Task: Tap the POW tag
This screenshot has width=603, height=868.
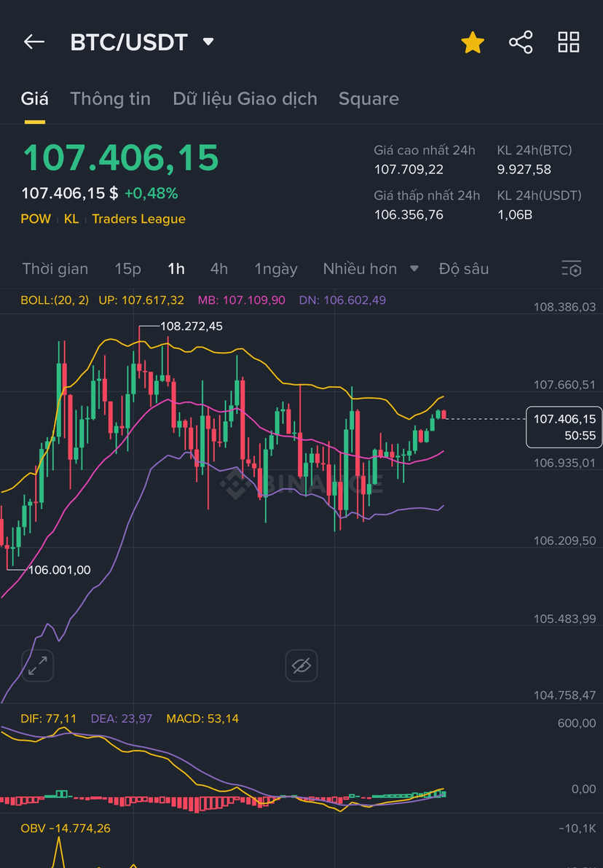Action: (36, 219)
